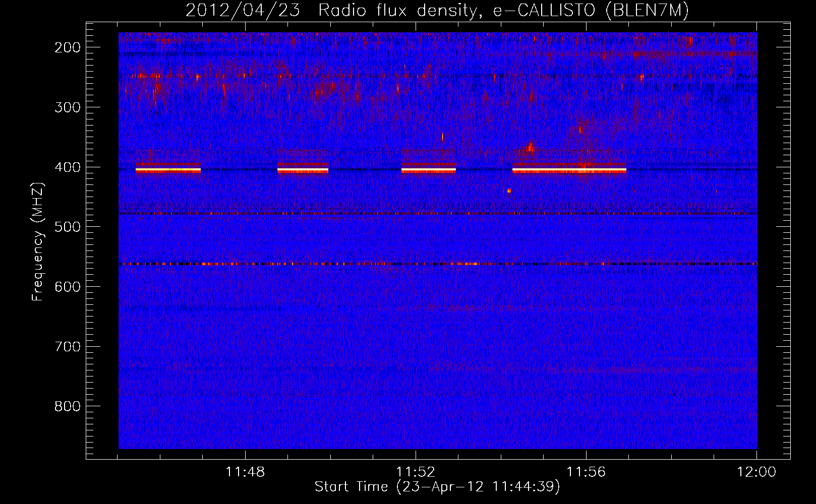The height and width of the screenshot is (504, 816).
Task: Click the 300 frequency tick label
Action: pyautogui.click(x=67, y=107)
